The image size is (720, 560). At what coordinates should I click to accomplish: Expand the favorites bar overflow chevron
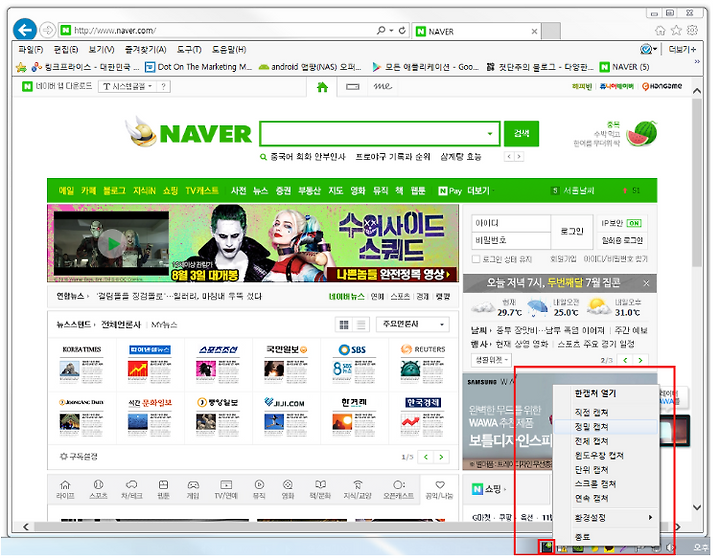[697, 61]
